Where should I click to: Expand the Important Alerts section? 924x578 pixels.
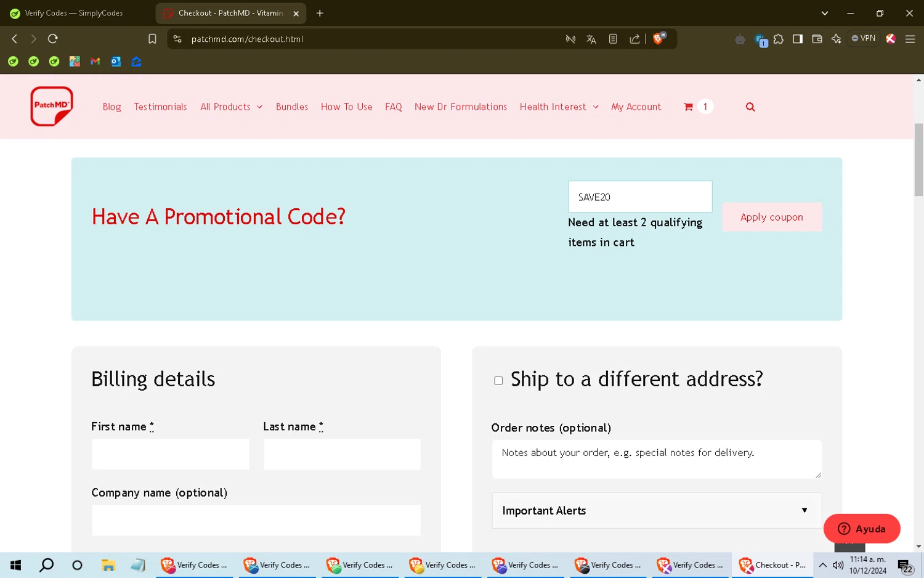[656, 510]
